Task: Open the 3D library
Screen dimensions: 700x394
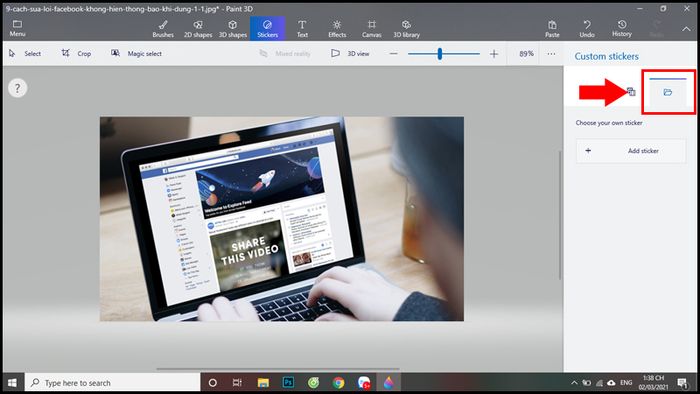Action: 406,29
